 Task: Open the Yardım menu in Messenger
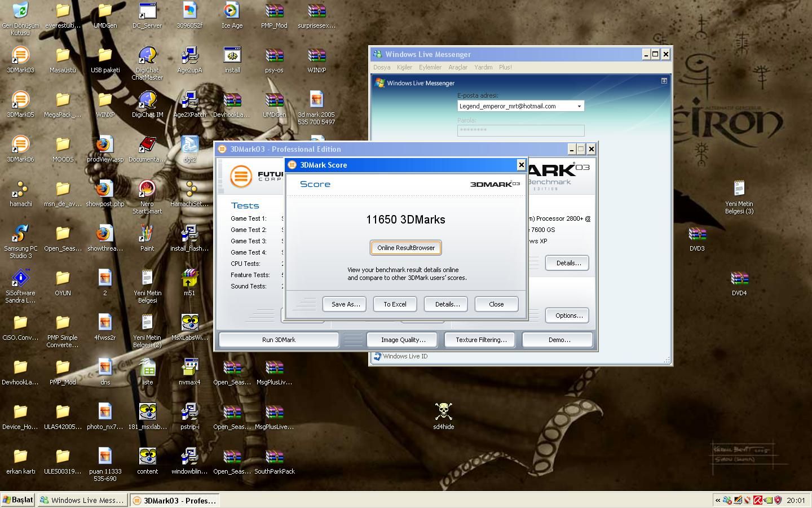click(483, 67)
